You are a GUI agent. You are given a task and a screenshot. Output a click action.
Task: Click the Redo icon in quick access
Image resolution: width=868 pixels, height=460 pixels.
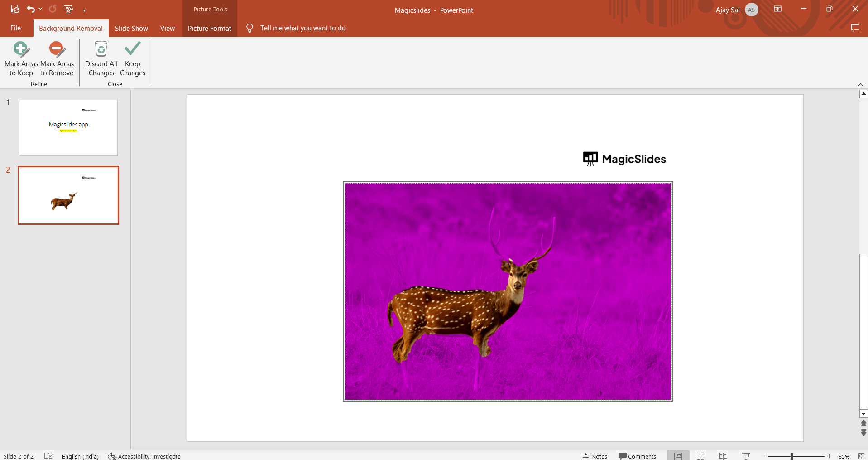(x=53, y=9)
